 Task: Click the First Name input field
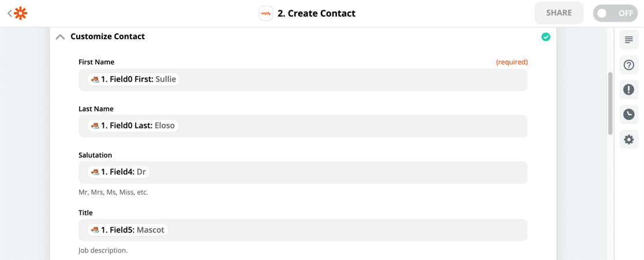coord(303,80)
